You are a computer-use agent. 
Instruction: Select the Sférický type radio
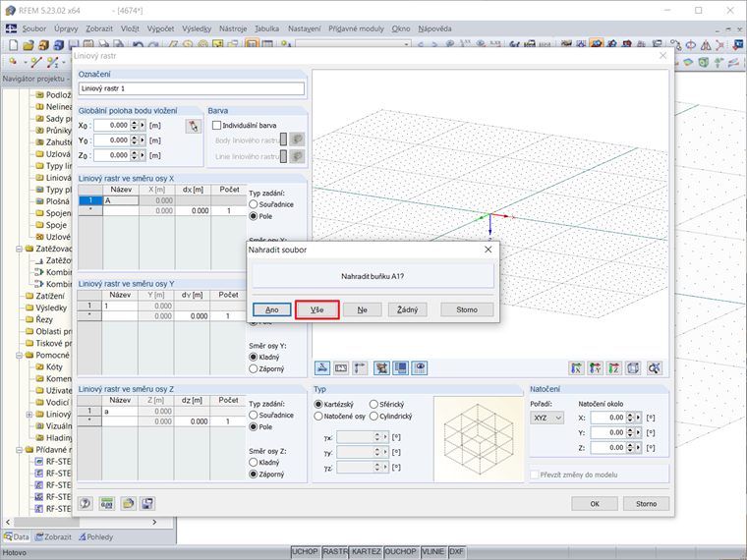[373, 404]
